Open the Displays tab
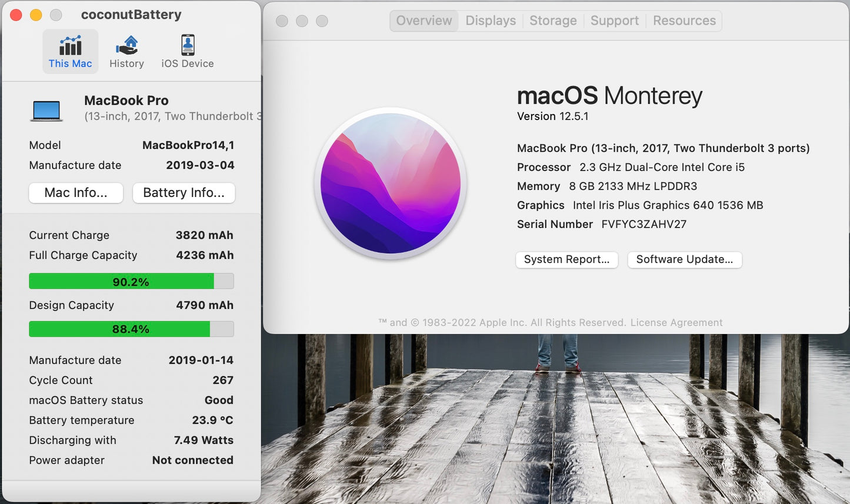This screenshot has height=504, width=850. click(x=490, y=21)
